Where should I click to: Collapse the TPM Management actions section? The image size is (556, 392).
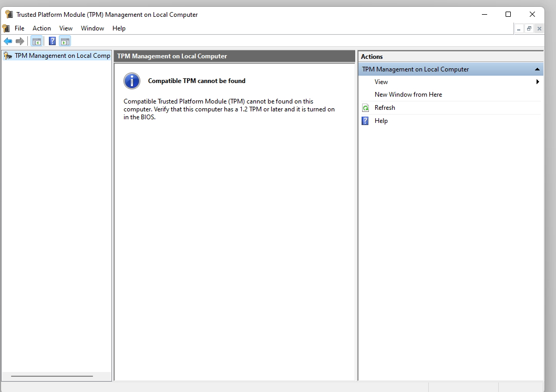pyautogui.click(x=537, y=69)
